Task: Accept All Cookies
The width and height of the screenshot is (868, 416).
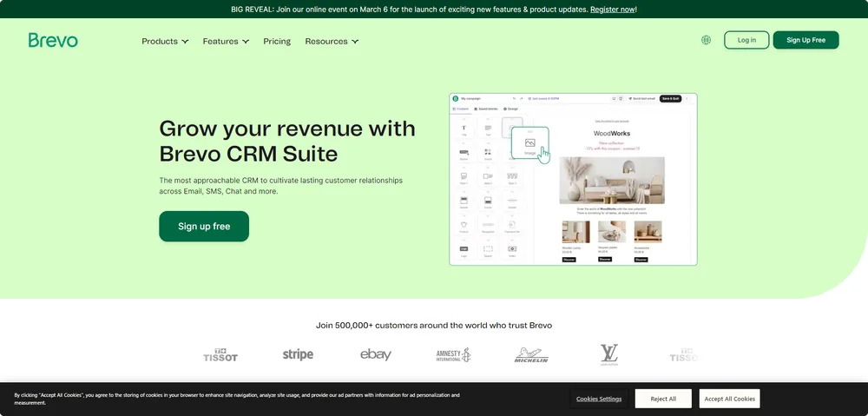Action: pos(730,399)
